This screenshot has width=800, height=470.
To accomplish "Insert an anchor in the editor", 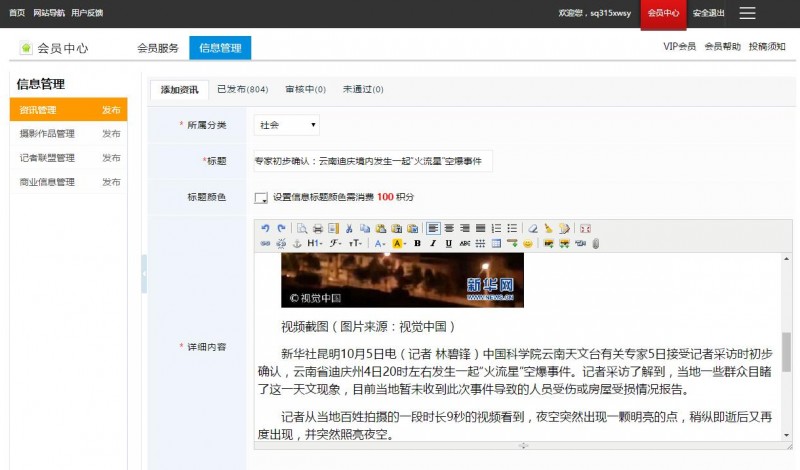I will click(x=297, y=243).
